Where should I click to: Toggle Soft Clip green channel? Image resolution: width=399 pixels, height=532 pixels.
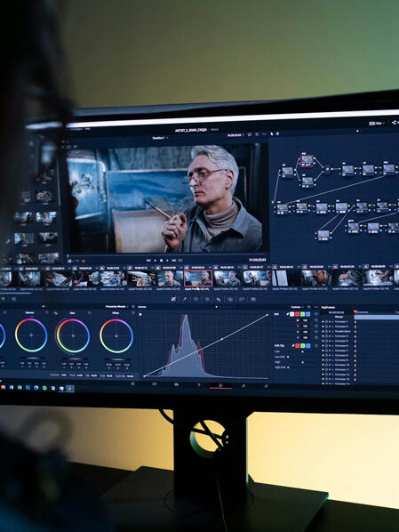pyautogui.click(x=303, y=346)
